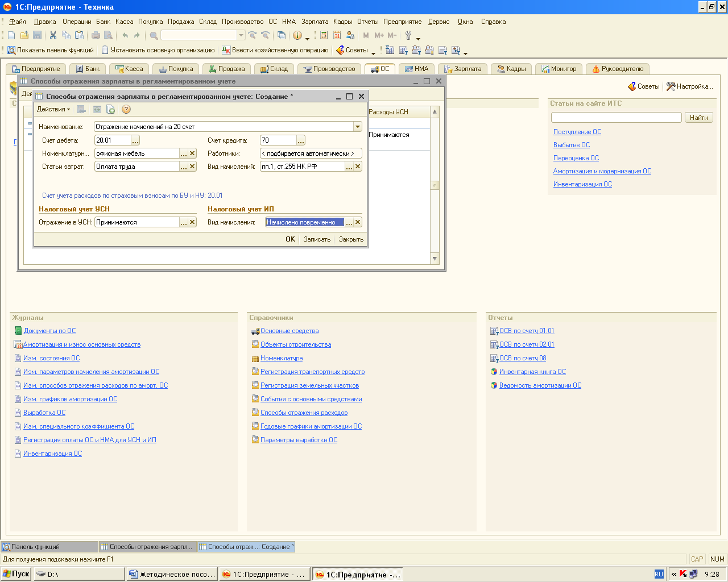Open ellipsis selector for Вид начислений пп.1
Screen dimensions: 728x582
coord(349,167)
